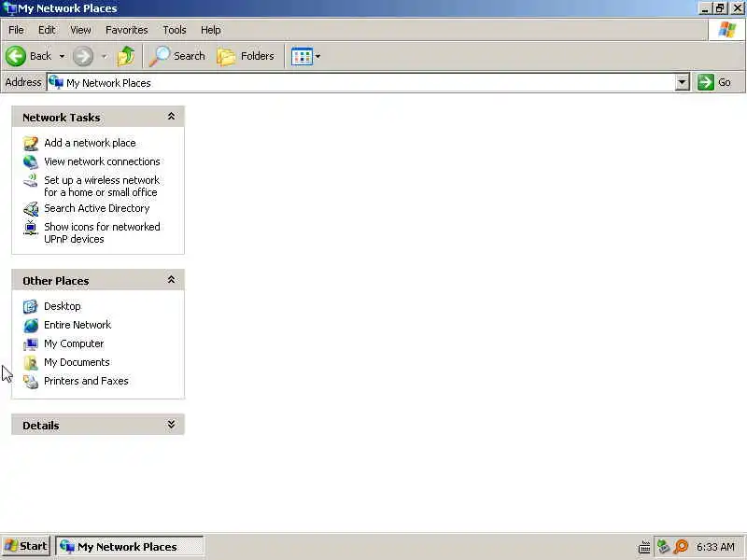Go up one folder level icon
Viewport: 747px width, 560px height.
pos(126,56)
